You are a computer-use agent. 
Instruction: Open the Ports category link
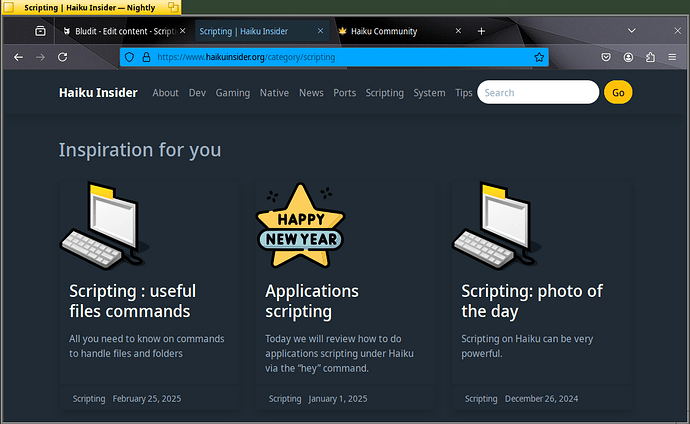tap(344, 93)
